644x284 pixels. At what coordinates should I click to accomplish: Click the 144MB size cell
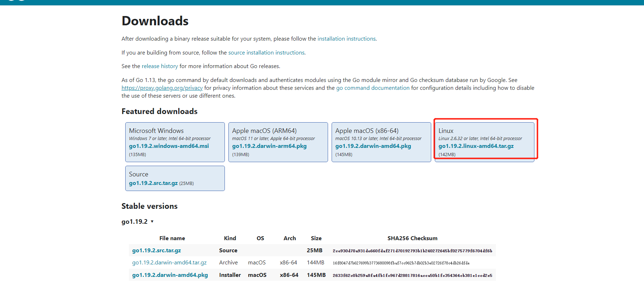[x=316, y=262]
